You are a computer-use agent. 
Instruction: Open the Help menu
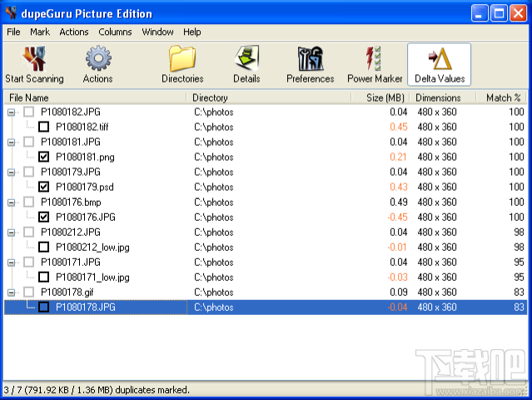[x=192, y=32]
